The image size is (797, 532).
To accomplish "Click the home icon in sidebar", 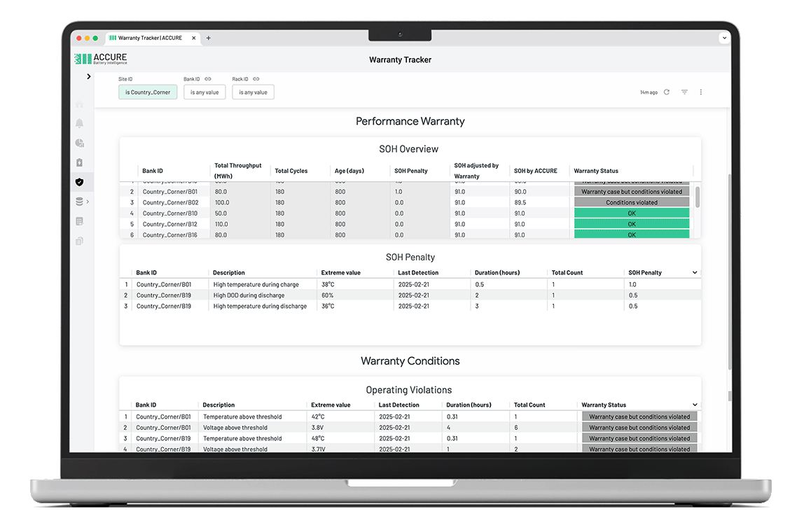I will (x=79, y=104).
